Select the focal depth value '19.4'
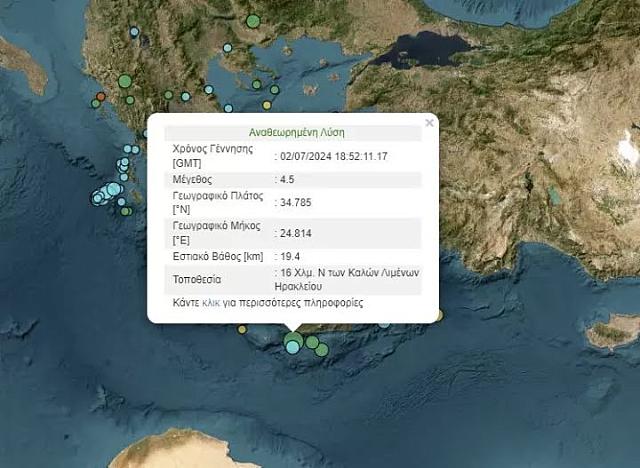The image size is (640, 468). click(290, 257)
